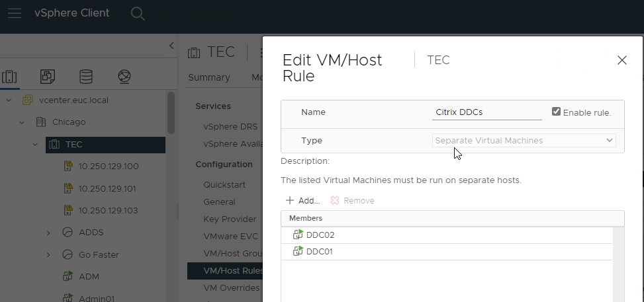
Task: Collapse the Chicago datacenter node
Action: coord(22,122)
